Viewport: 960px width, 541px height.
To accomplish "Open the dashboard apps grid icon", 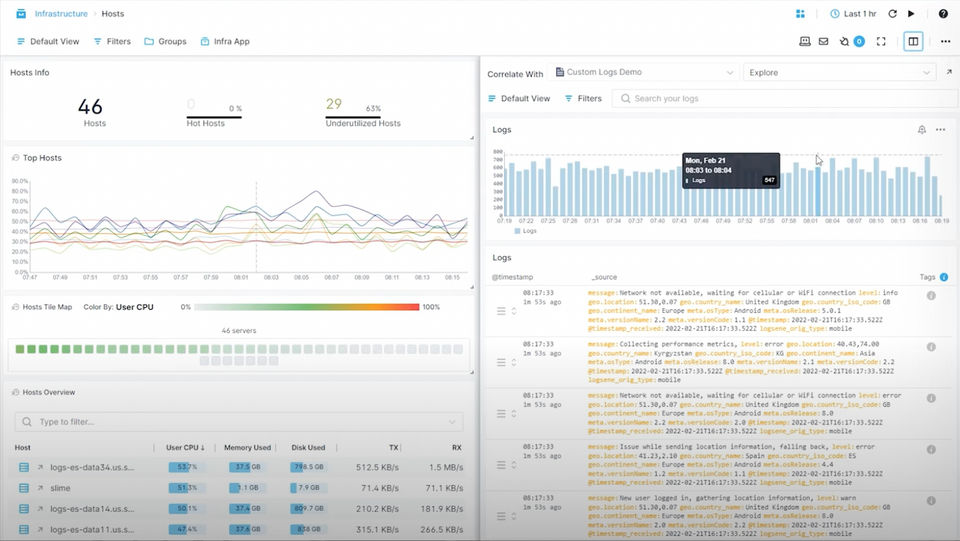I will [800, 13].
